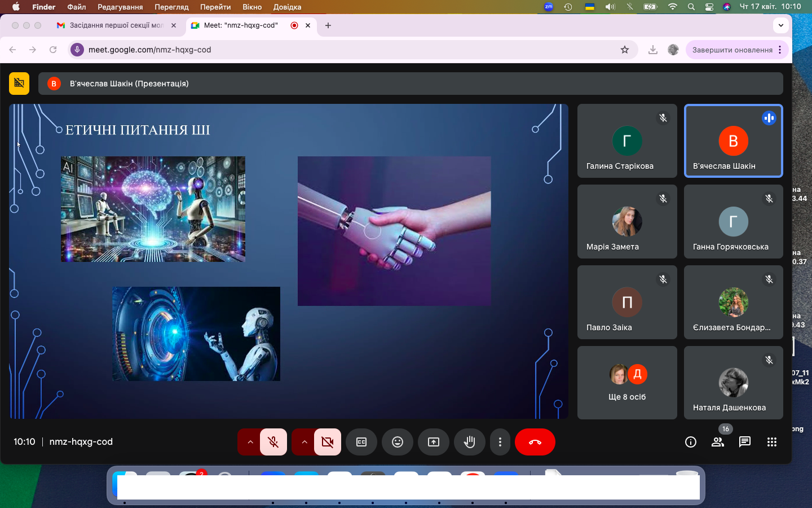Click the address bar URL field
This screenshot has height=508, width=812.
(x=338, y=50)
